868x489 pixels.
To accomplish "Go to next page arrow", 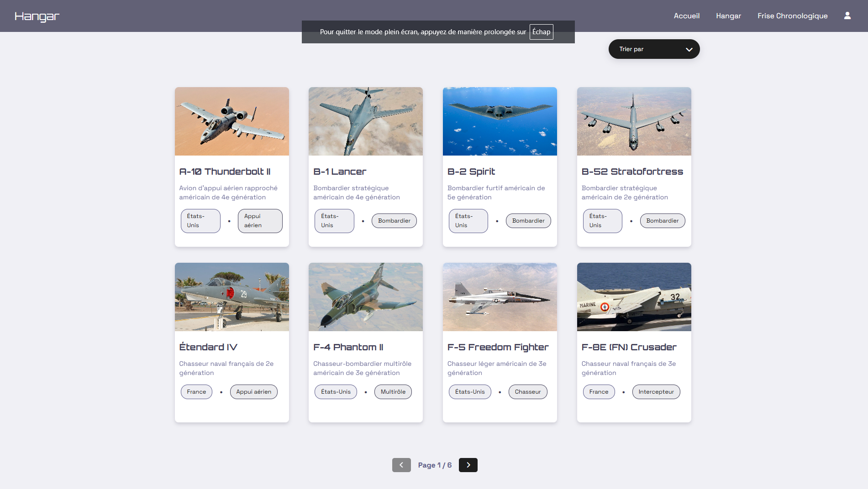I will click(468, 465).
